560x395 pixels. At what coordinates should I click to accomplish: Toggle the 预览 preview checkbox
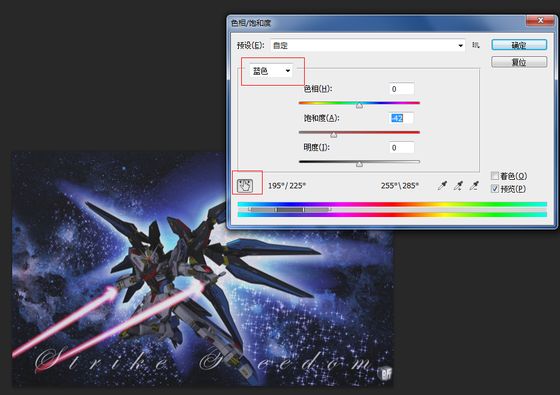coord(495,189)
